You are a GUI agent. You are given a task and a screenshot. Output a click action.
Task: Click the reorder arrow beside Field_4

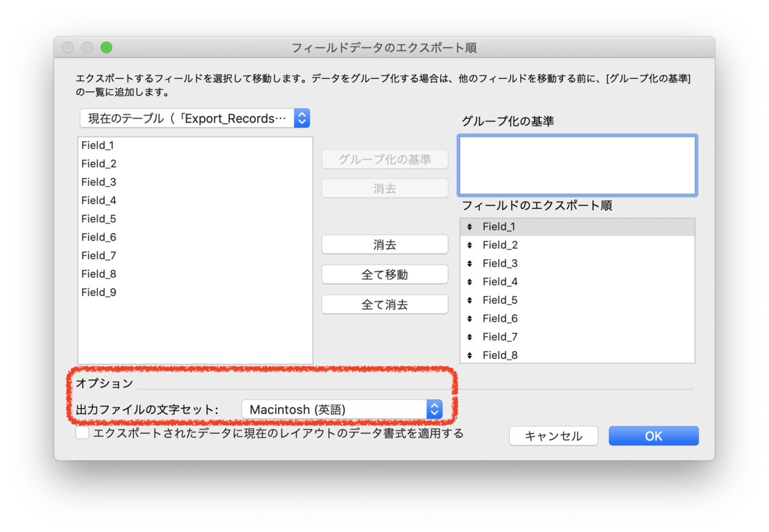point(471,281)
